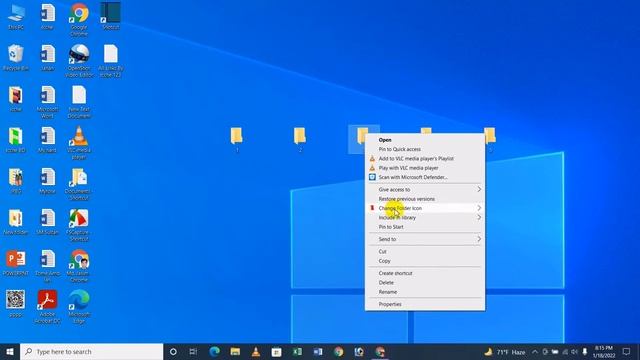
Task: Expand the Change Folder Icon submenu
Action: tap(425, 208)
